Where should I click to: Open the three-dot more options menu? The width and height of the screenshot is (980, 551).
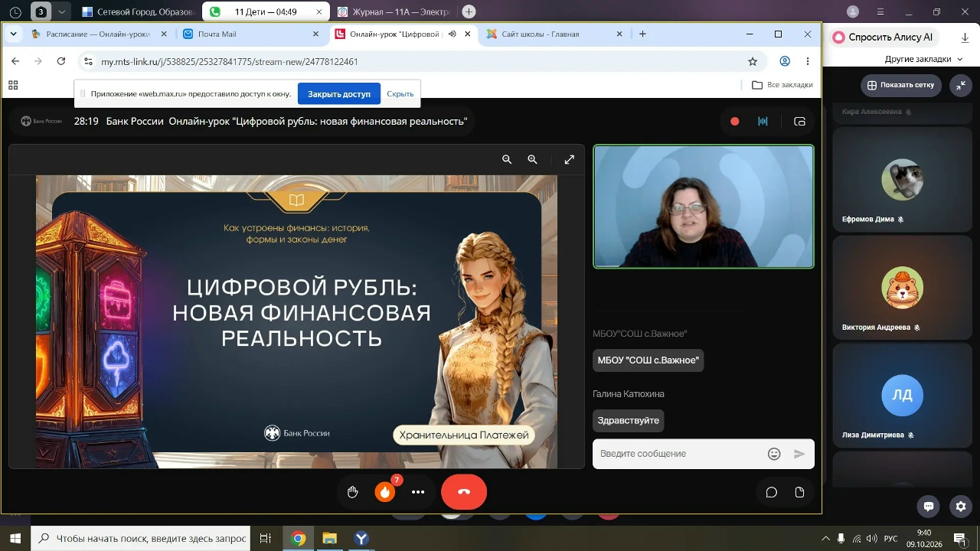[418, 492]
